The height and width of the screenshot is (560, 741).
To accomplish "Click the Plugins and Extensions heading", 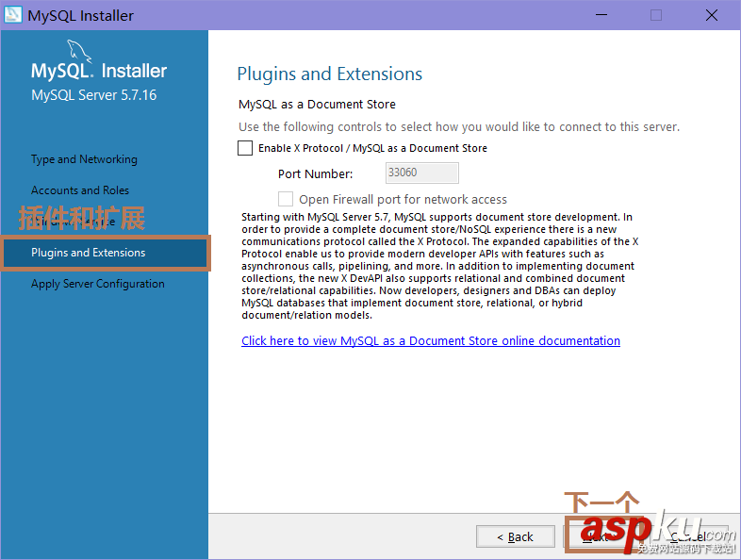I will (x=329, y=74).
